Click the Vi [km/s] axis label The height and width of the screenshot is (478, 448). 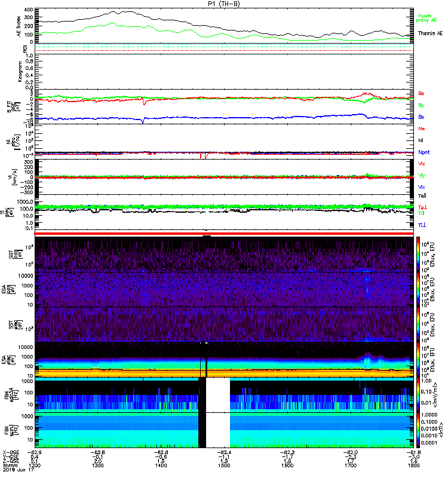pos(14,177)
